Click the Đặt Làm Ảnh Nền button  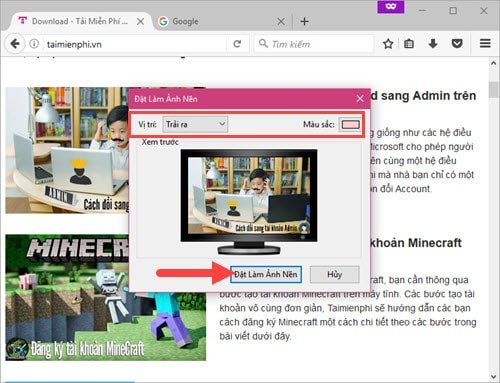(x=266, y=274)
